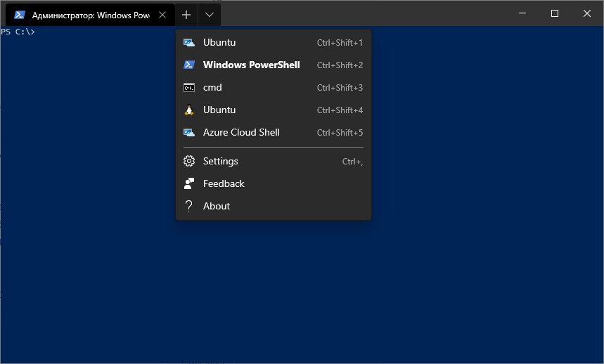
Task: Click the PowerShell icon on the tab
Action: pyautogui.click(x=19, y=15)
